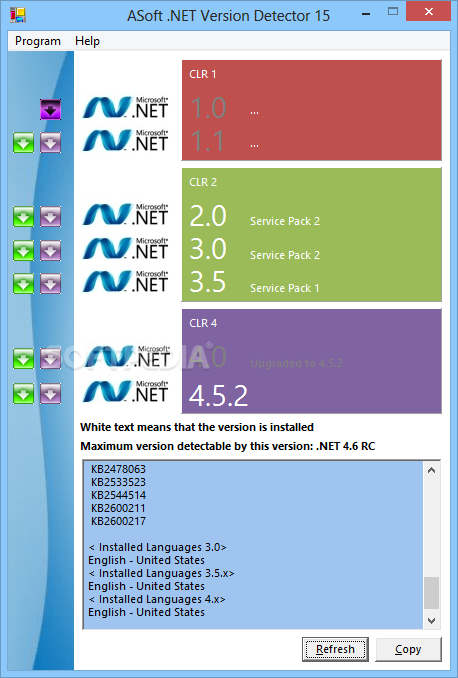Click the green download icon for .NET 2.0
This screenshot has height=678, width=458.
tap(23, 216)
